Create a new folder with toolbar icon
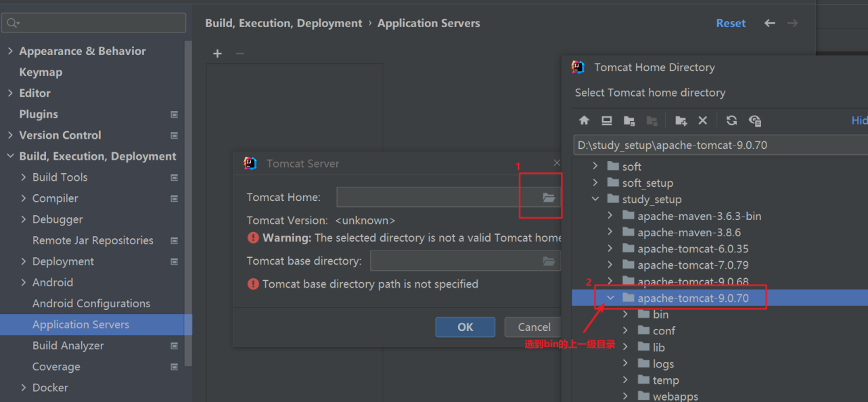The width and height of the screenshot is (868, 402). pyautogui.click(x=681, y=120)
